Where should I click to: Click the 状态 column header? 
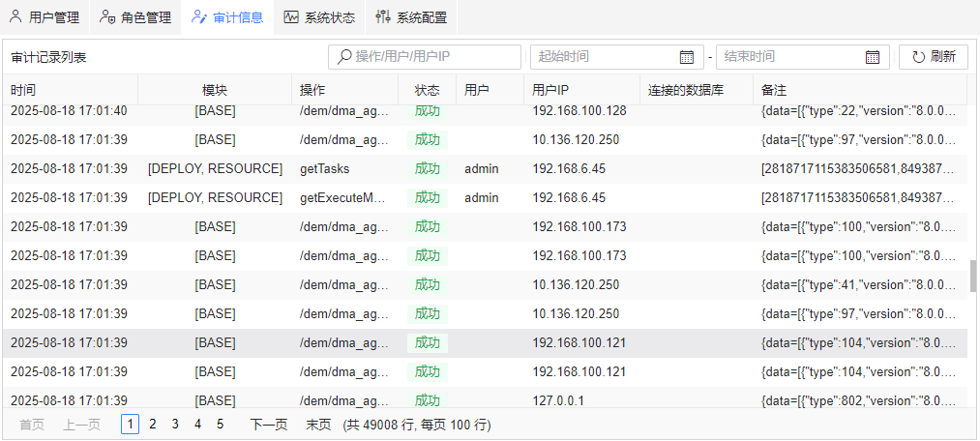(x=427, y=90)
